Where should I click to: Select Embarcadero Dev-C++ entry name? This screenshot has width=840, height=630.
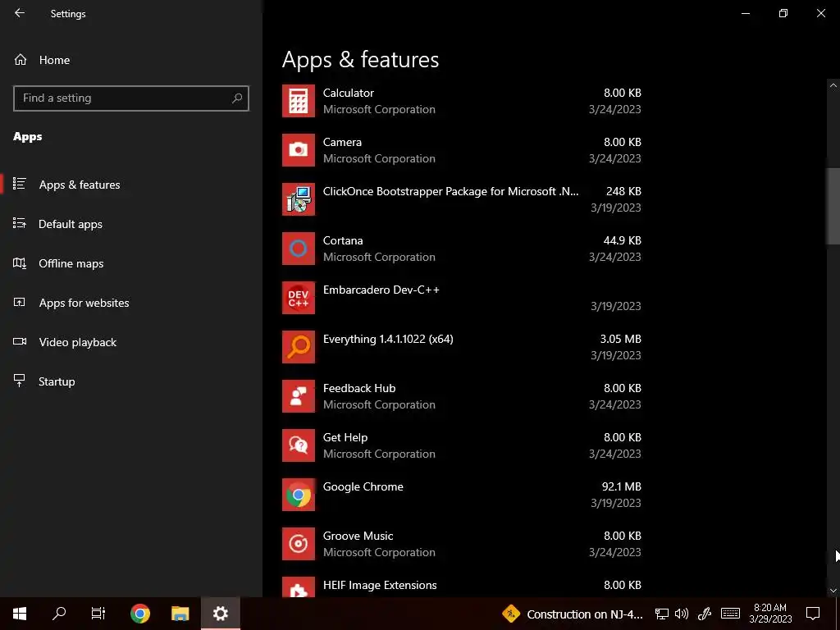pos(381,290)
